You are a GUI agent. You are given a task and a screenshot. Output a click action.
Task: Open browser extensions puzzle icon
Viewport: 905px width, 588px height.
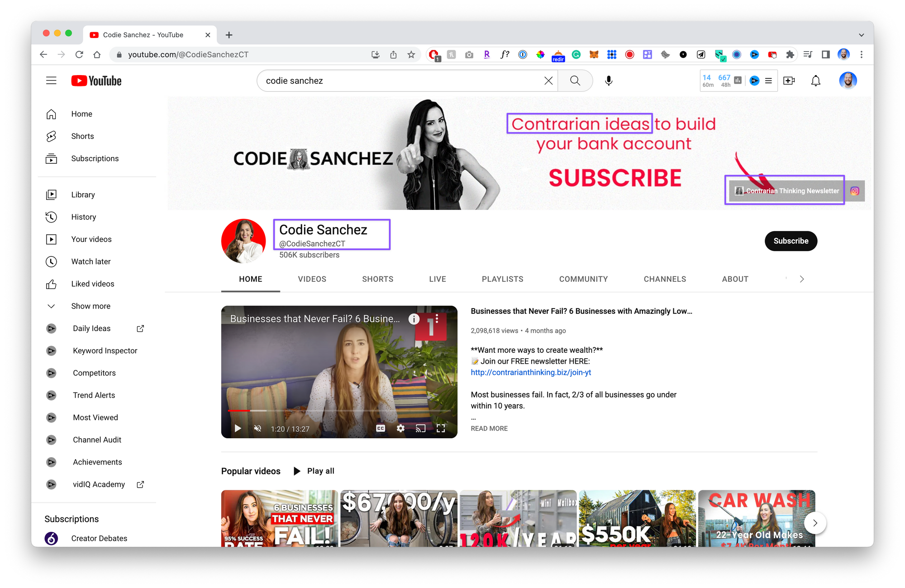tap(790, 54)
